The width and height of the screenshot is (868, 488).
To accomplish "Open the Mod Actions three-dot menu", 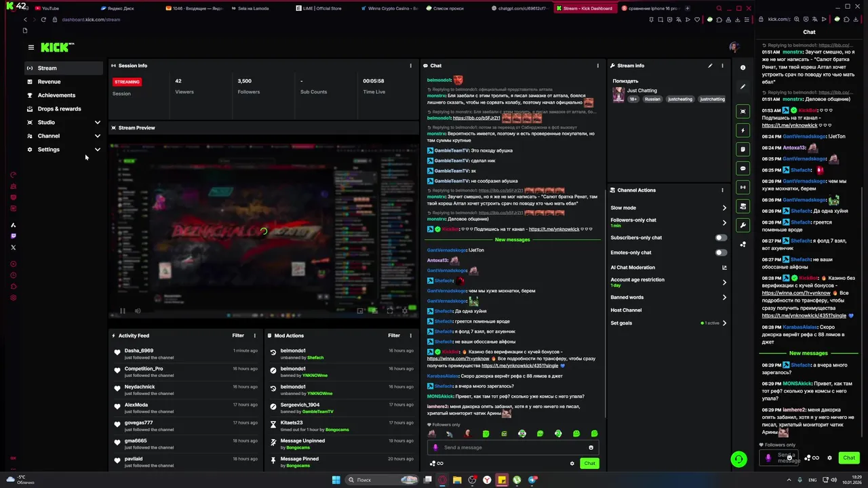I will [x=410, y=335].
